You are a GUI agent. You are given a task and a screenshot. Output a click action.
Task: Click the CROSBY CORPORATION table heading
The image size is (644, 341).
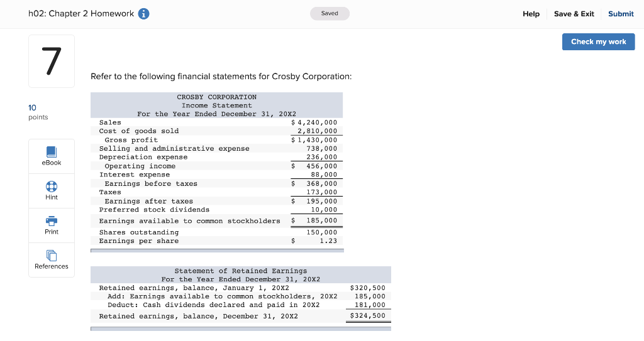[217, 97]
